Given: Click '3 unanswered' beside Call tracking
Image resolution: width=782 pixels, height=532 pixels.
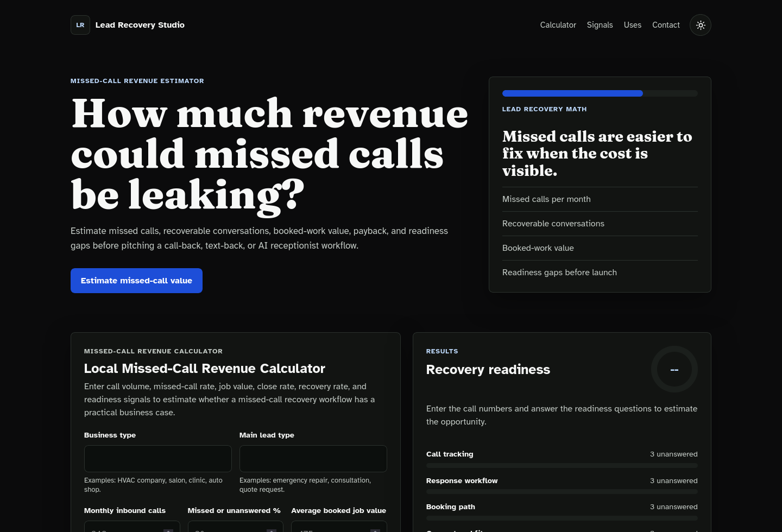Looking at the screenshot, I should [674, 454].
